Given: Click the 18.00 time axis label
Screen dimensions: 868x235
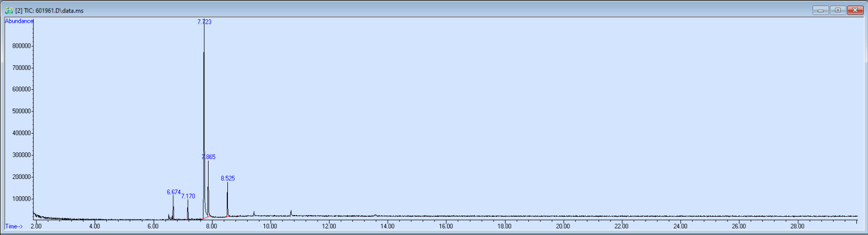Looking at the screenshot, I should (x=505, y=226).
